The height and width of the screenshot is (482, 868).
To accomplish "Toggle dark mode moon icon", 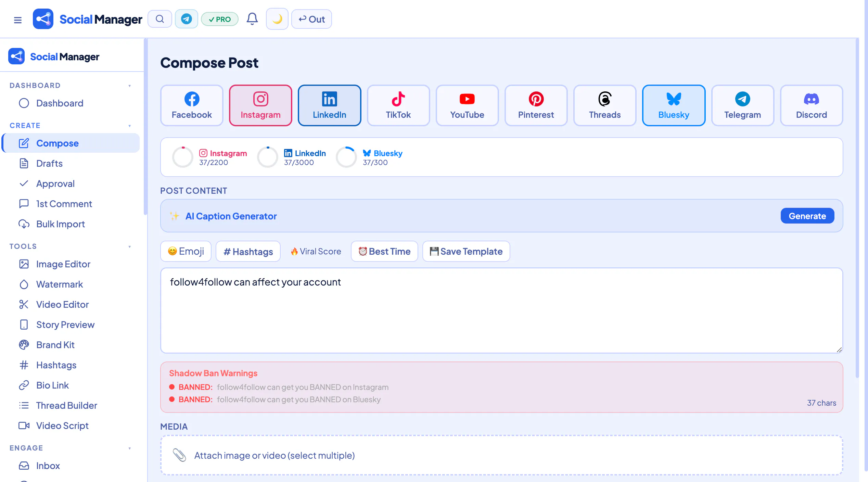I will pyautogui.click(x=277, y=19).
